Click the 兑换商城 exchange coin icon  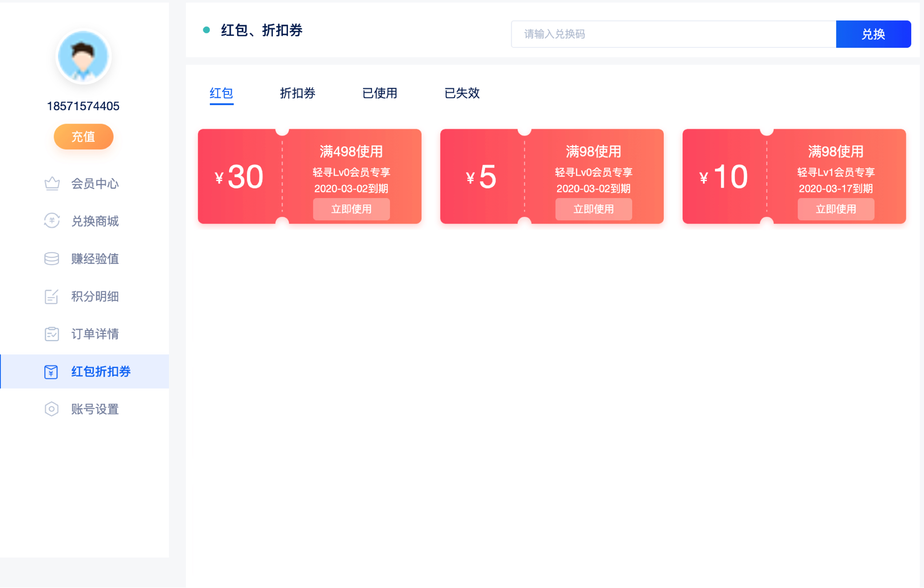pyautogui.click(x=52, y=221)
